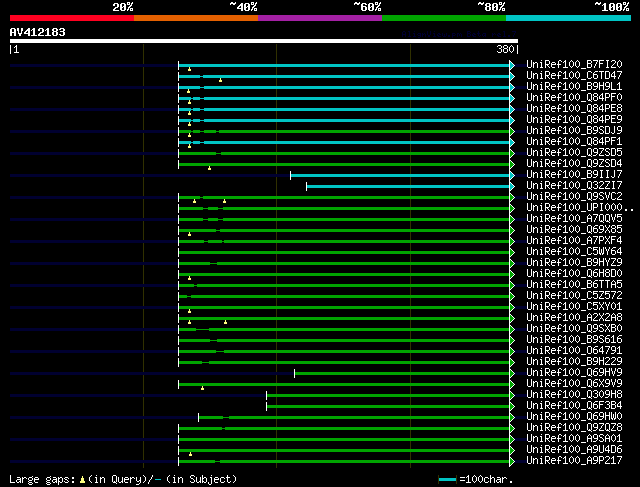
Task: Click the green alignment bar for UniRef100_Q6F3B4
Action: pyautogui.click(x=388, y=407)
